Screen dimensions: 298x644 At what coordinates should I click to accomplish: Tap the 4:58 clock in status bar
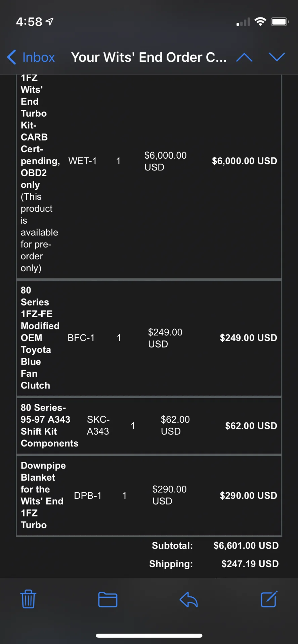[x=29, y=22]
